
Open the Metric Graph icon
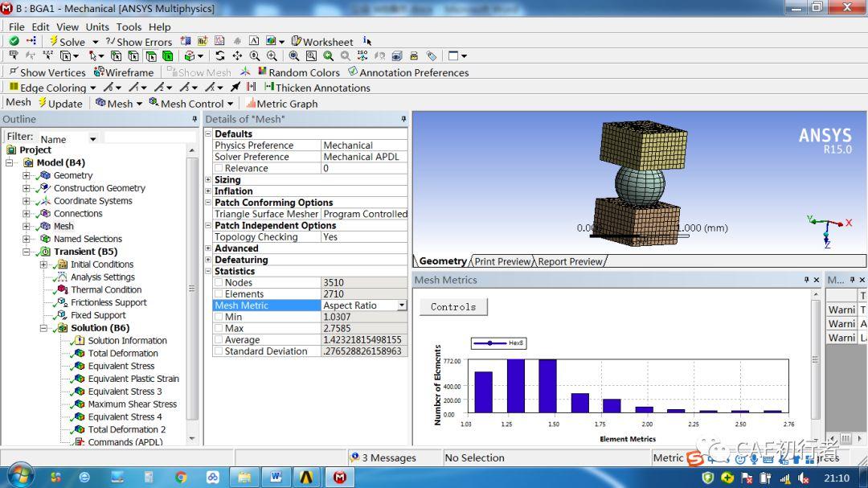click(x=251, y=104)
